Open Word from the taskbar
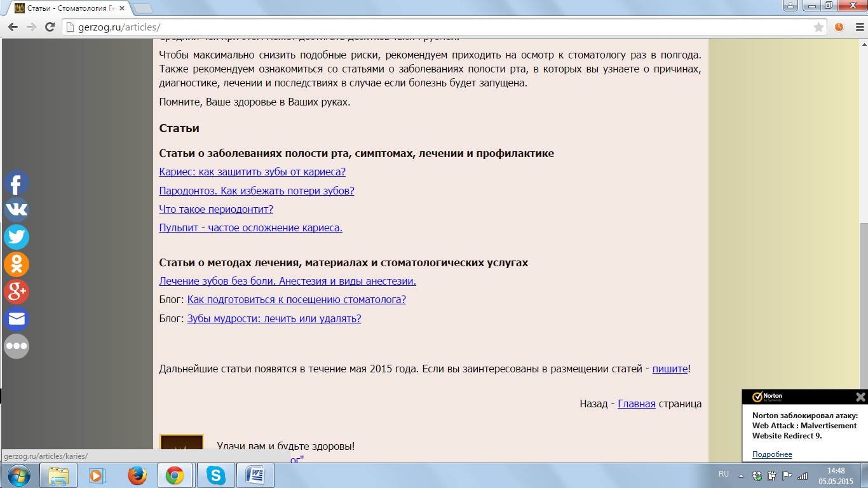The height and width of the screenshot is (488, 868). pos(255,475)
